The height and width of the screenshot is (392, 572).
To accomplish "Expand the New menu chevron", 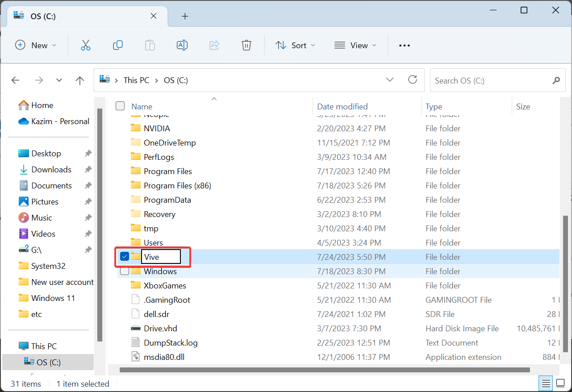I will [53, 45].
